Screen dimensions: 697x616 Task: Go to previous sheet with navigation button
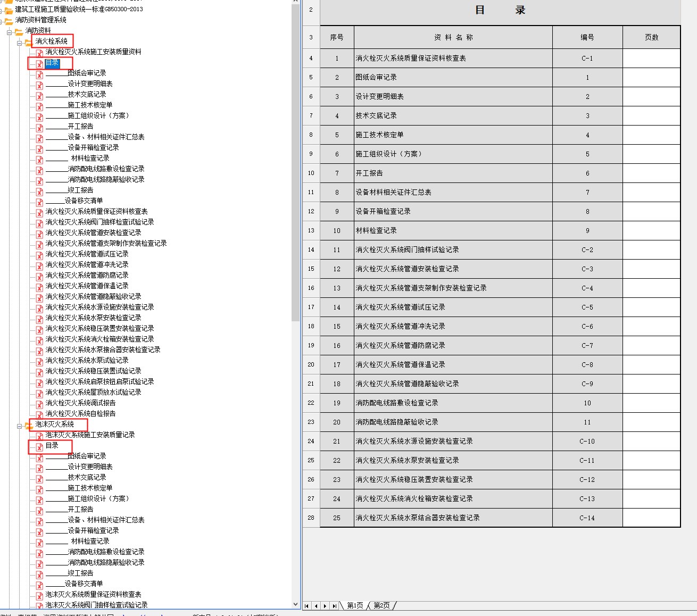pyautogui.click(x=316, y=606)
